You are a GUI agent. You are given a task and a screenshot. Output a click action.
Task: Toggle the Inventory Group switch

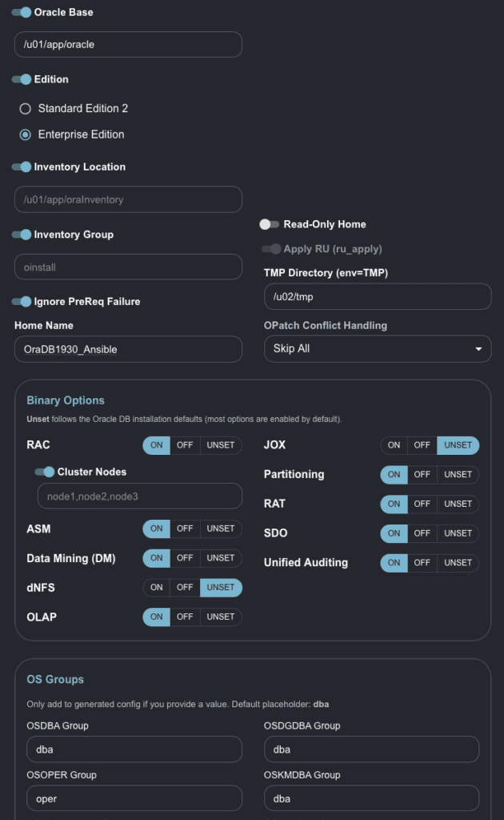click(22, 235)
